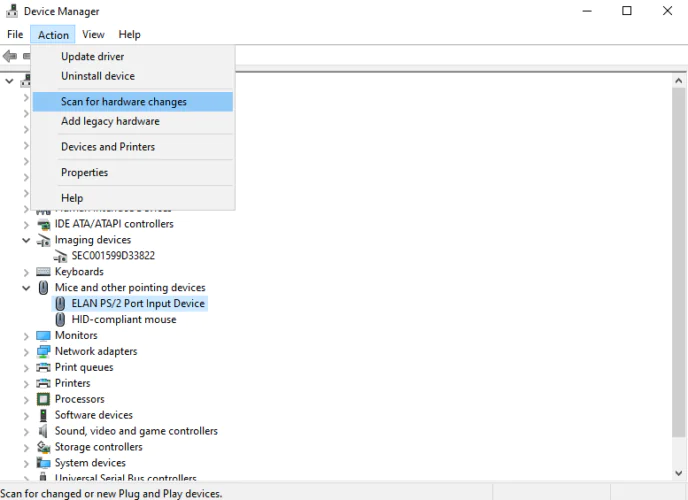Choose Scan for hardware changes
This screenshot has width=688, height=500.
click(123, 102)
